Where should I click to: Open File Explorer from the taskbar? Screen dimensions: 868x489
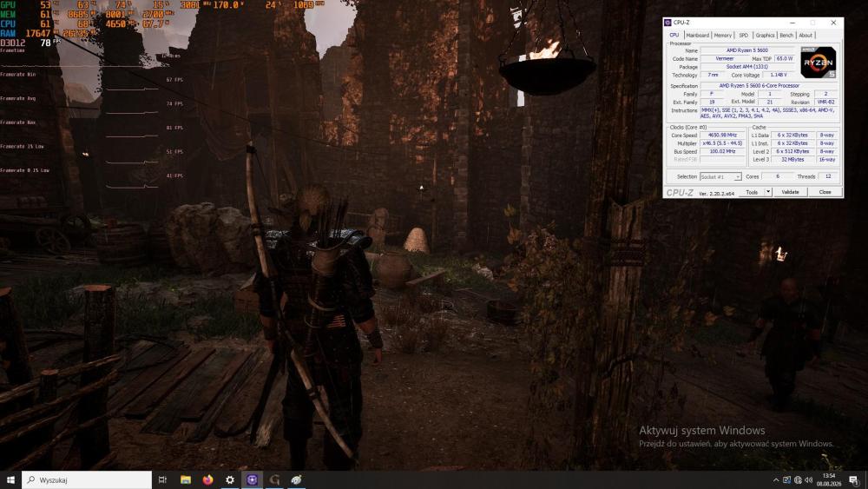(186, 479)
